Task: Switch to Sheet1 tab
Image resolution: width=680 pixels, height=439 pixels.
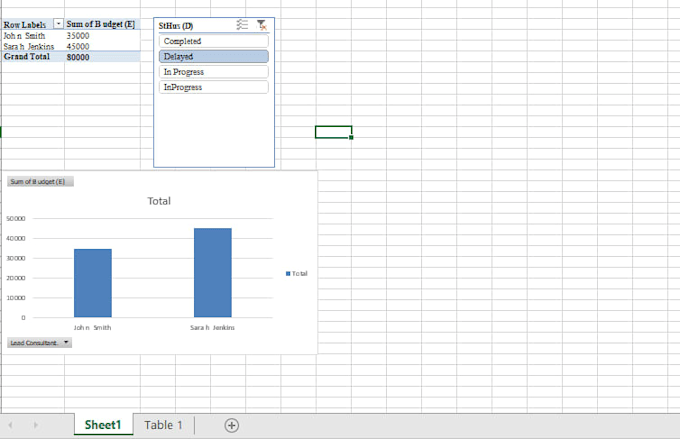Action: 103,425
